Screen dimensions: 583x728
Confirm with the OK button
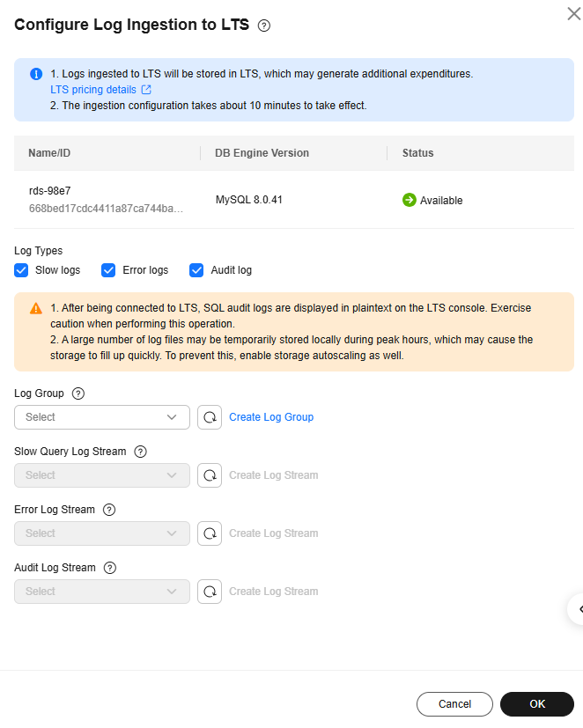click(537, 704)
